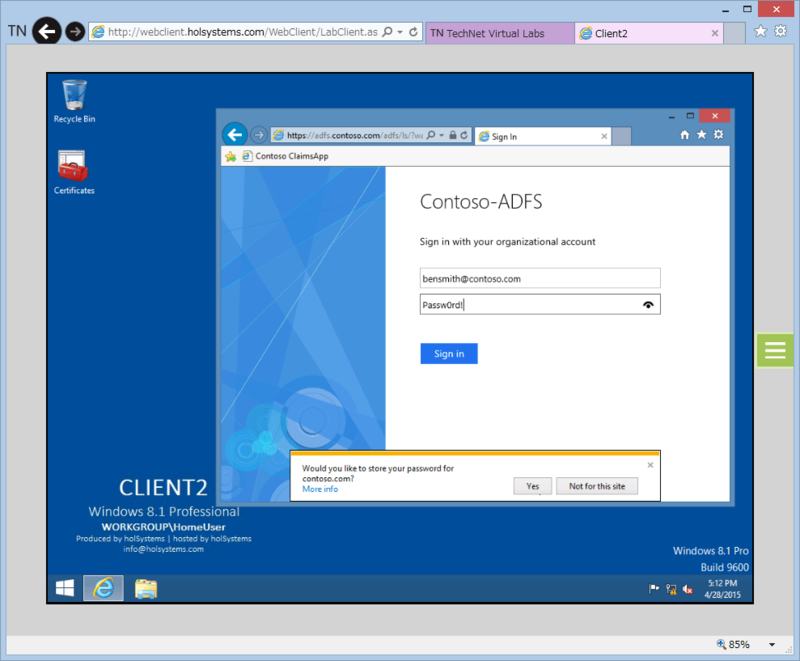Reveal password with eye icon
Viewport: 800px width, 661px height.
tap(648, 304)
